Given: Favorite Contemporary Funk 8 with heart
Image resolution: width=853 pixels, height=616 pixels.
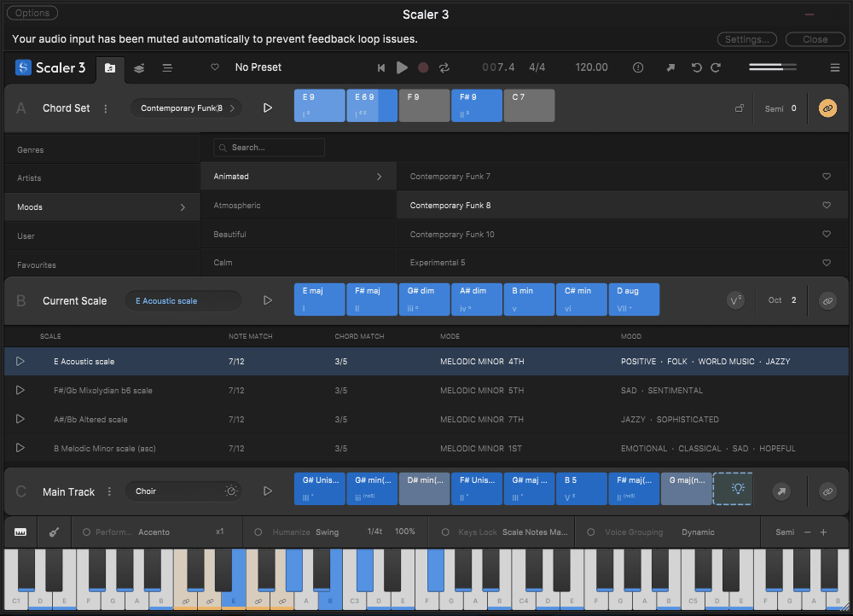Looking at the screenshot, I should coord(827,205).
